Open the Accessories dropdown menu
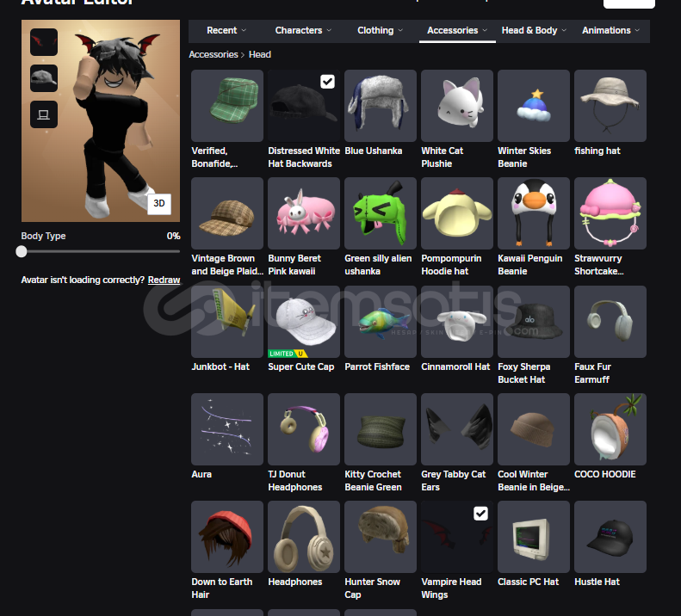This screenshot has height=616, width=681. (x=457, y=30)
